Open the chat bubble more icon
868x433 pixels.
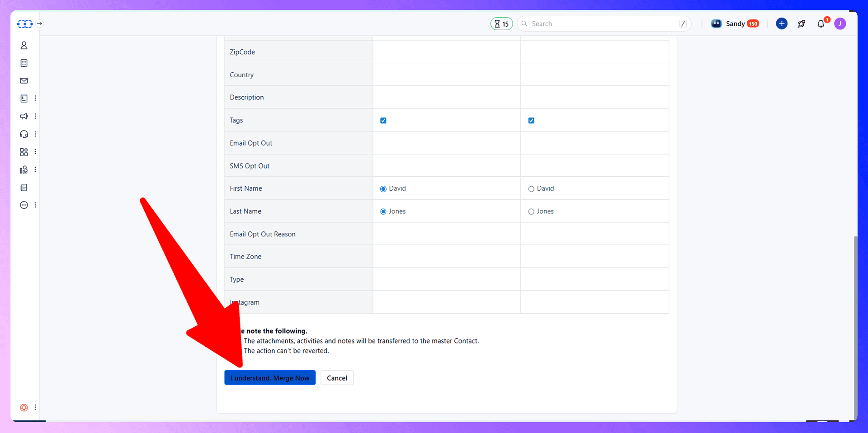(x=24, y=205)
